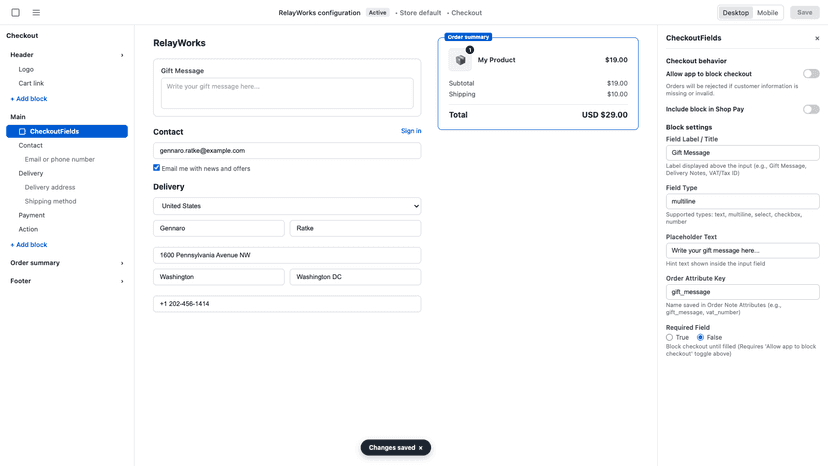Select False for Required Field
828x466 pixels.
(x=700, y=337)
